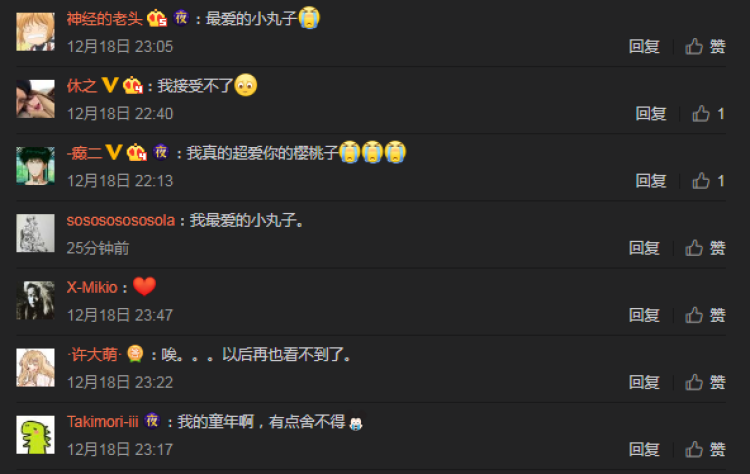Open user profile of sosososososola

(x=121, y=220)
